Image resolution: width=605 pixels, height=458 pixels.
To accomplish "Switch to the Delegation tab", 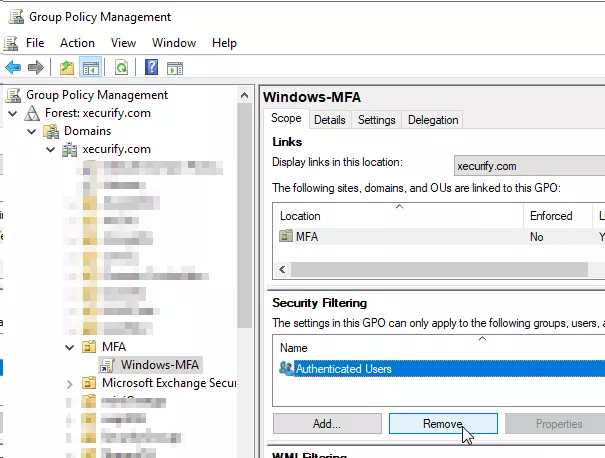I will (433, 120).
